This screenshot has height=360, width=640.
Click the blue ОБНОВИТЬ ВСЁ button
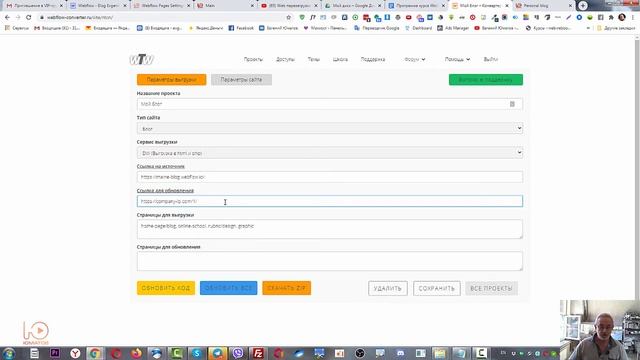pos(229,288)
